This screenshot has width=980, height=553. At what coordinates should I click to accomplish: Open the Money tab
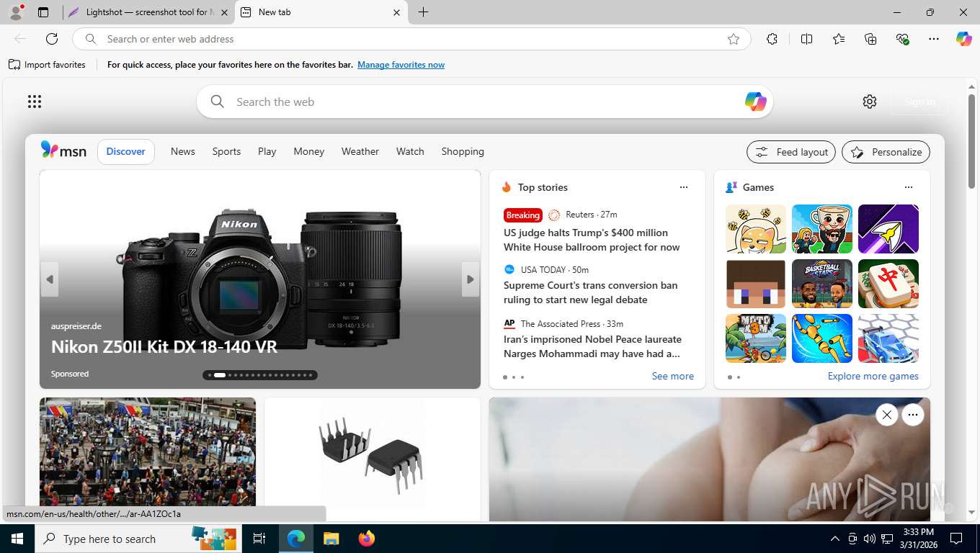[308, 151]
